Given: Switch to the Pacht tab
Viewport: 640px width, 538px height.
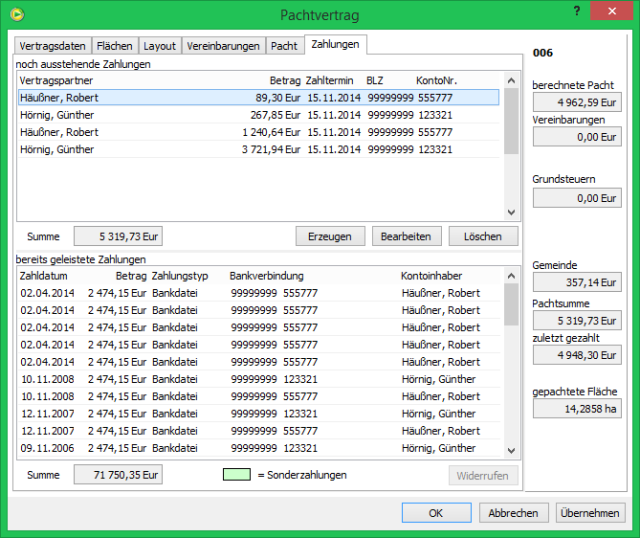Looking at the screenshot, I should click(284, 46).
